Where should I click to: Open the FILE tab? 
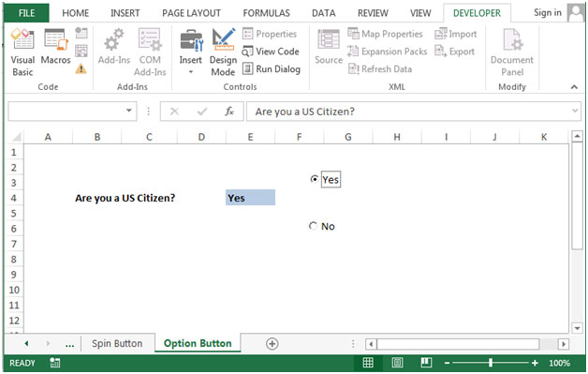click(26, 13)
